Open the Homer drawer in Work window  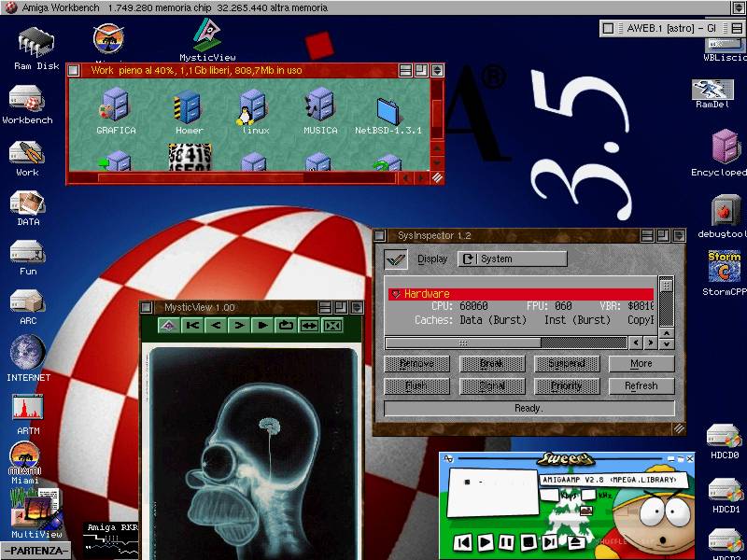188,106
